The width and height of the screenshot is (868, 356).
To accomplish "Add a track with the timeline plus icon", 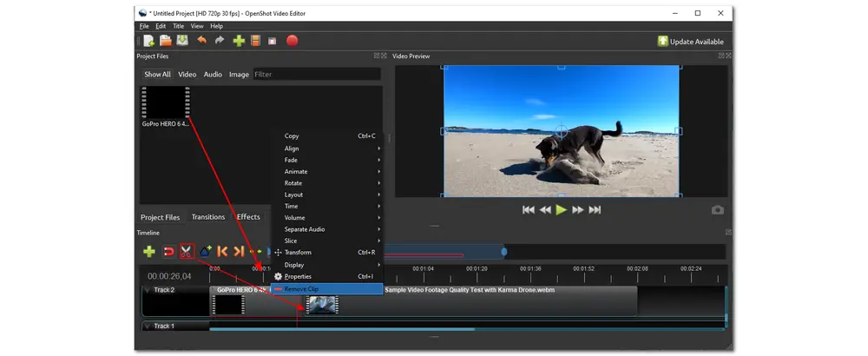I will pos(149,252).
